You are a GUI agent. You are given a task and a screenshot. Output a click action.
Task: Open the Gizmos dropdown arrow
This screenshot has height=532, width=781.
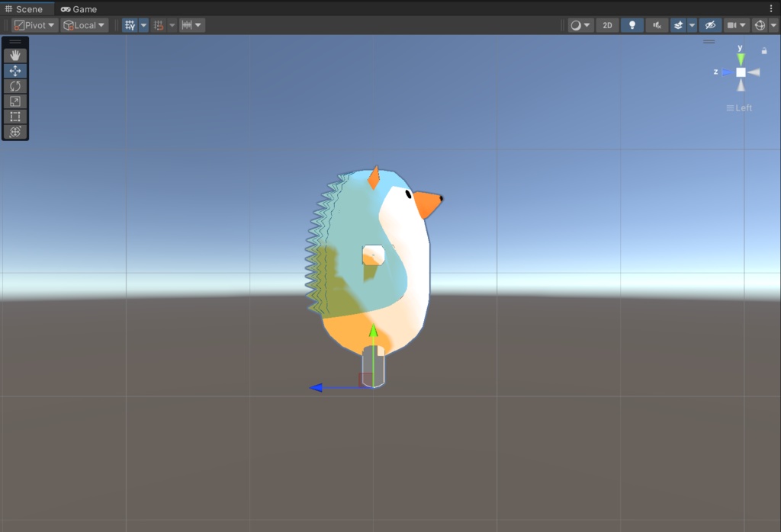[773, 25]
